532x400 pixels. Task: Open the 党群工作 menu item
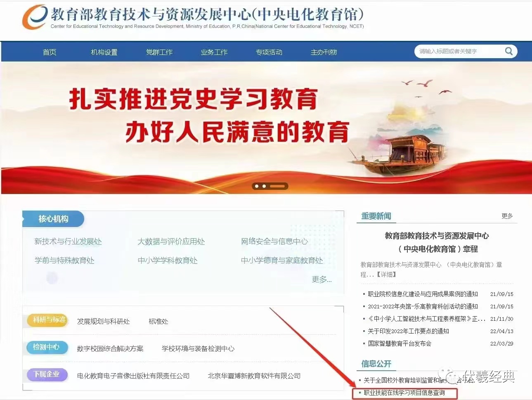point(159,52)
